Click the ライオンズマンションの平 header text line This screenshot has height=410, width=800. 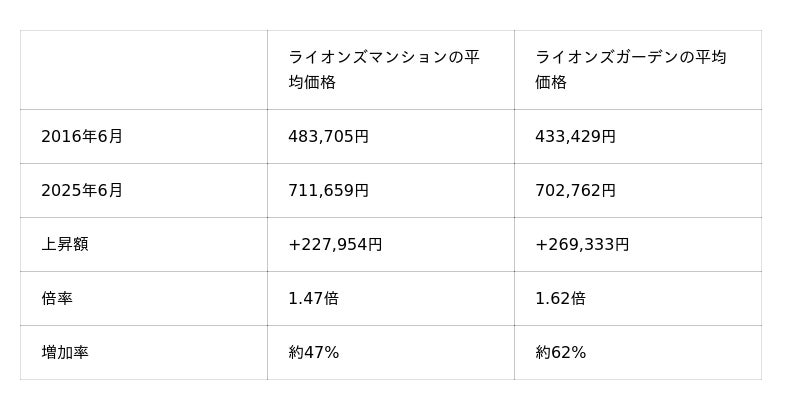tap(383, 57)
